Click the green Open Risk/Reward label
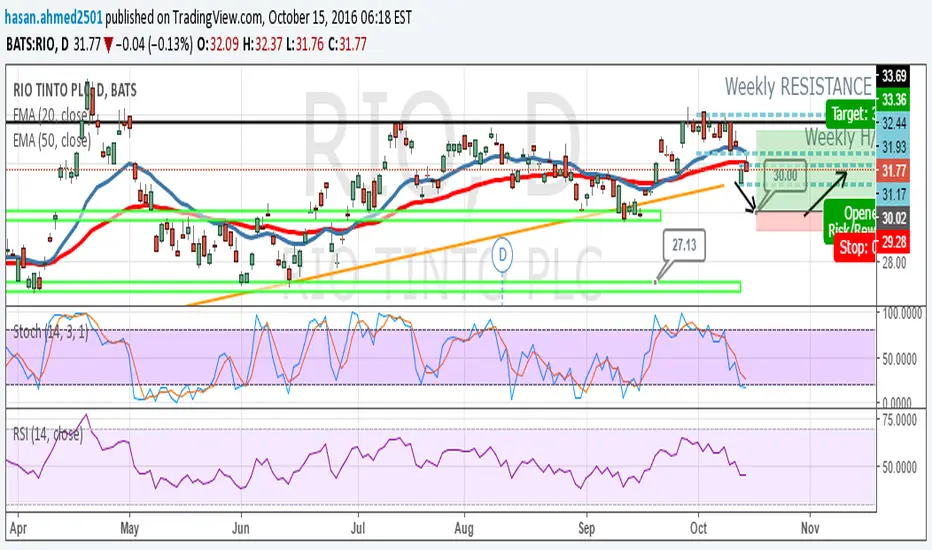The height and width of the screenshot is (550, 932). point(851,221)
